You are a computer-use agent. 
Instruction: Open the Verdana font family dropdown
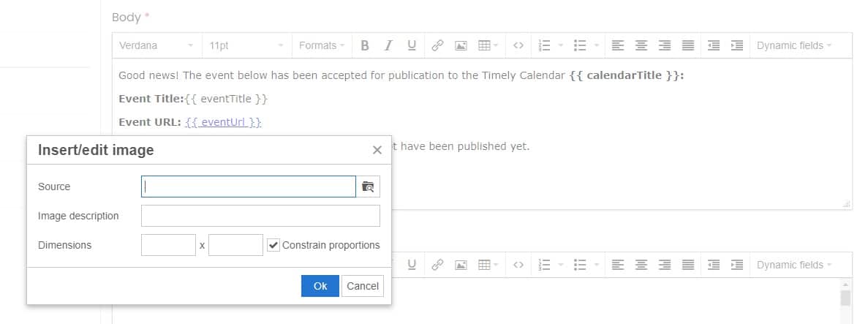pos(156,45)
